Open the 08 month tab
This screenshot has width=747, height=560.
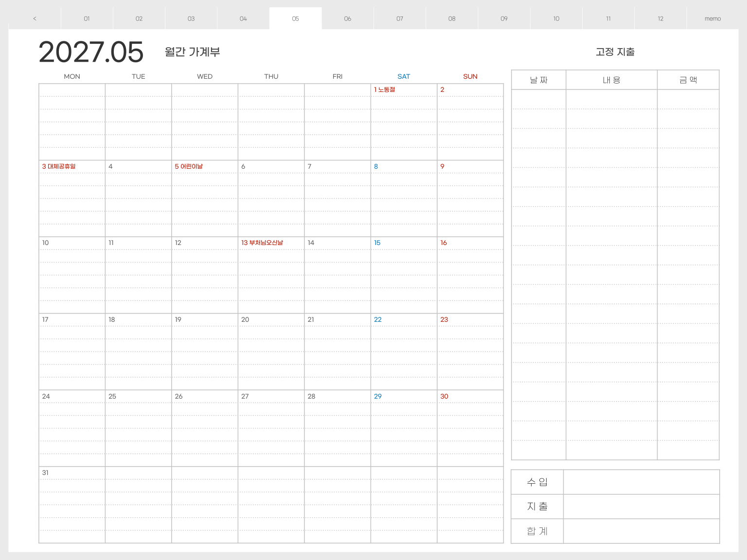452,18
